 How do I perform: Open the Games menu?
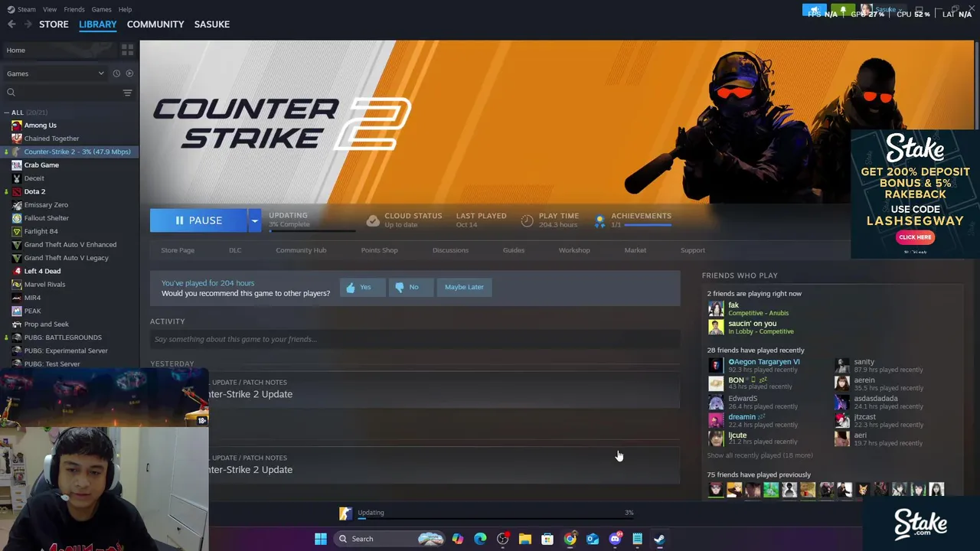point(101,9)
